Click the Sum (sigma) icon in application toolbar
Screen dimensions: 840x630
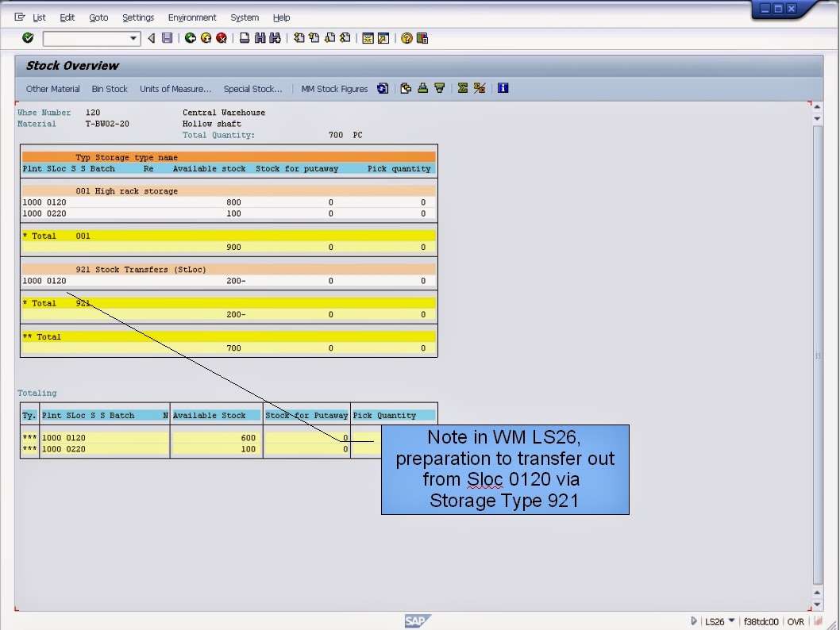[463, 88]
